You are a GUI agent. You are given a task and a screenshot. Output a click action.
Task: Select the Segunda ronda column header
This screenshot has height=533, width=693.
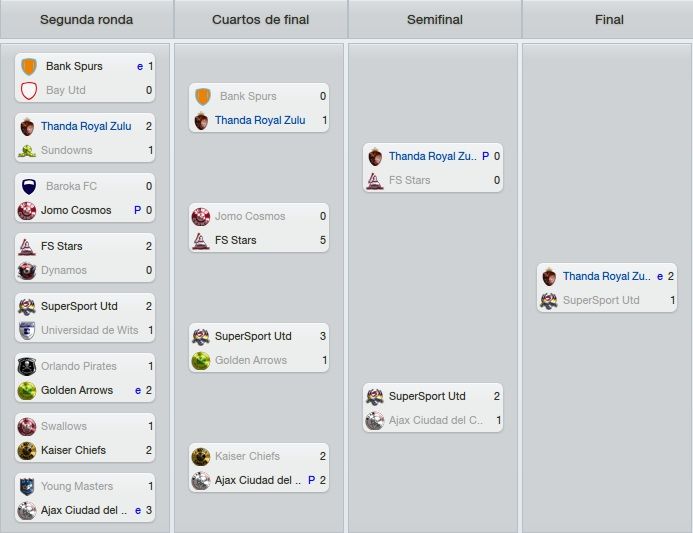click(87, 19)
